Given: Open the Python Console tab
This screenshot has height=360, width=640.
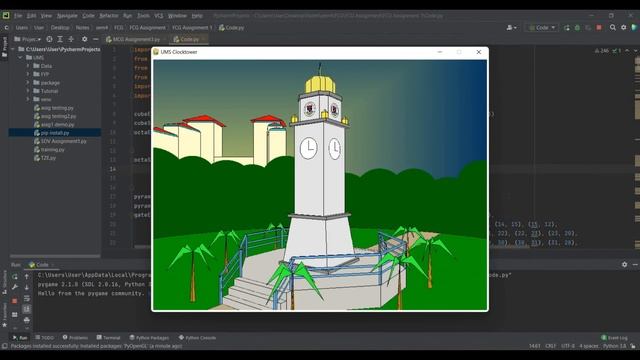Looking at the screenshot, I should tap(198, 338).
